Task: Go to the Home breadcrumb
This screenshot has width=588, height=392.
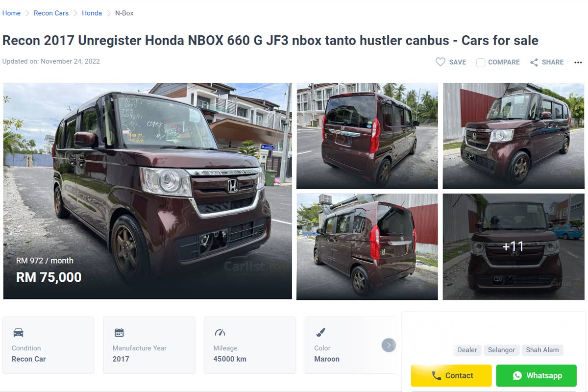Action: (x=11, y=13)
